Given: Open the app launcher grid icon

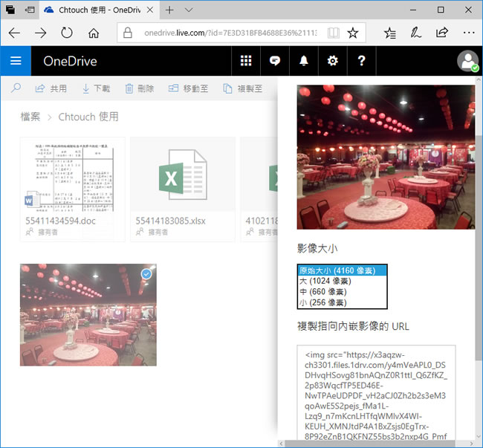Looking at the screenshot, I should 245,61.
